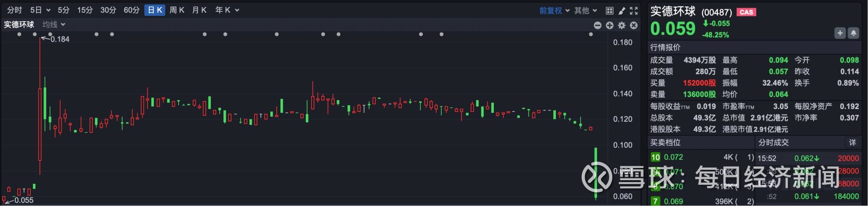Switch to 周K weekly chart
Screen dimensions: 868x206
[x=177, y=10]
